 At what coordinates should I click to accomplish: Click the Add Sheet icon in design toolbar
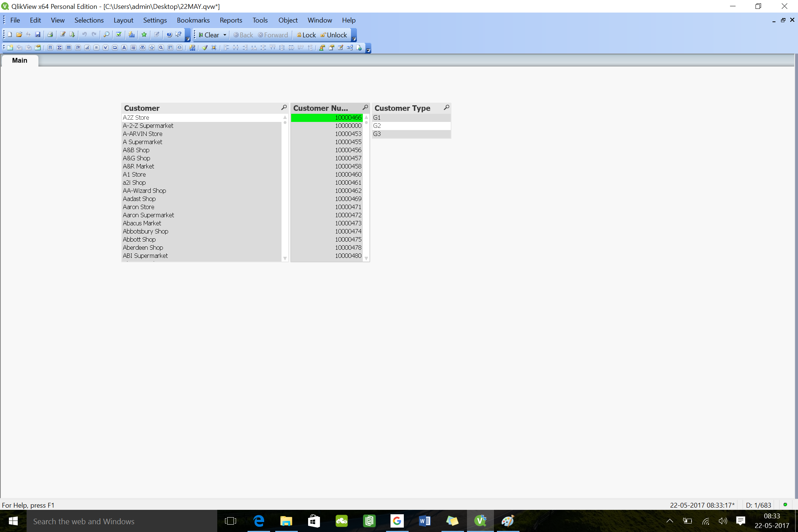click(x=10, y=48)
